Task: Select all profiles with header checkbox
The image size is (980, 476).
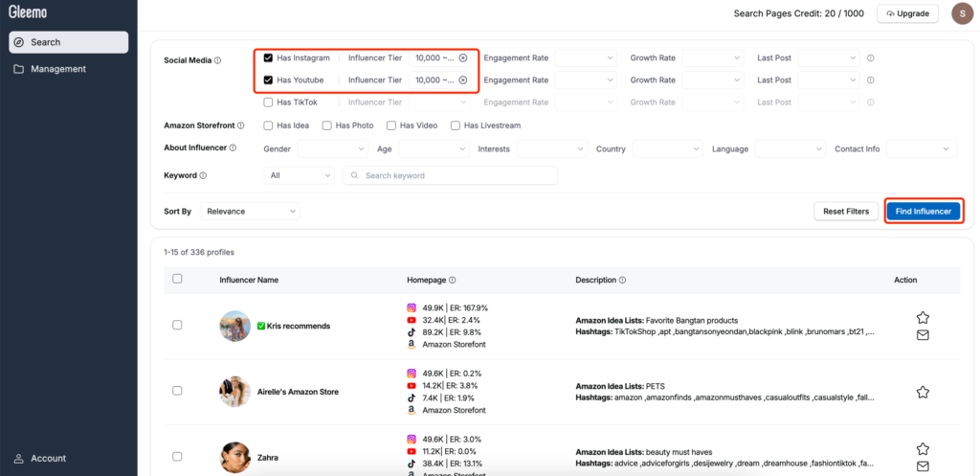Action: click(177, 279)
